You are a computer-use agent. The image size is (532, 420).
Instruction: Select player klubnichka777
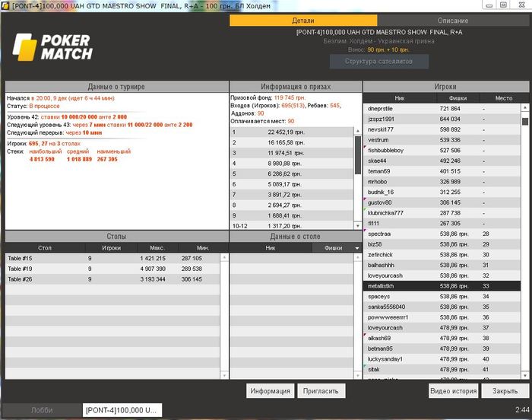(x=442, y=213)
